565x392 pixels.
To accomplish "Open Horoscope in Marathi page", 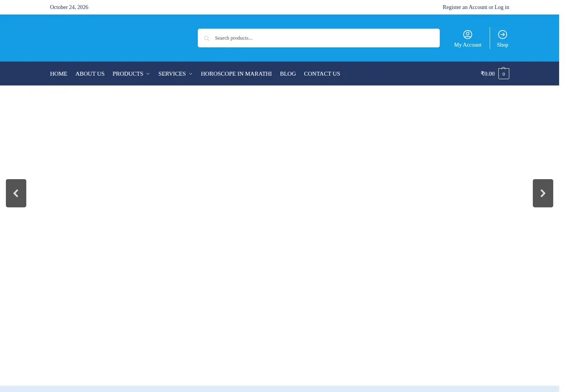I will pyautogui.click(x=236, y=74).
